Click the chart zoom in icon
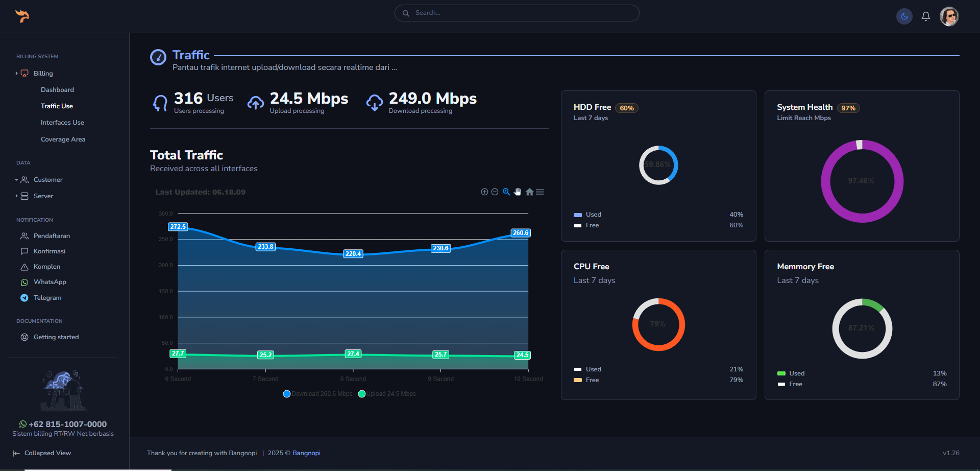 click(x=484, y=192)
